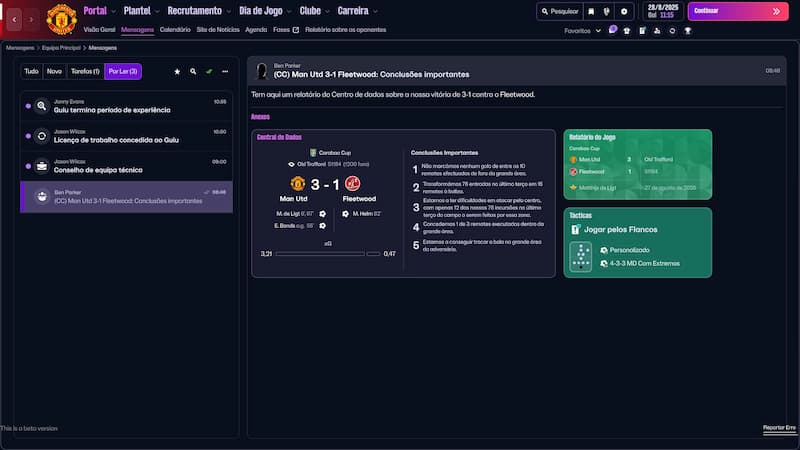Open the three-dots message options menu
This screenshot has height=450, width=800.
click(225, 72)
